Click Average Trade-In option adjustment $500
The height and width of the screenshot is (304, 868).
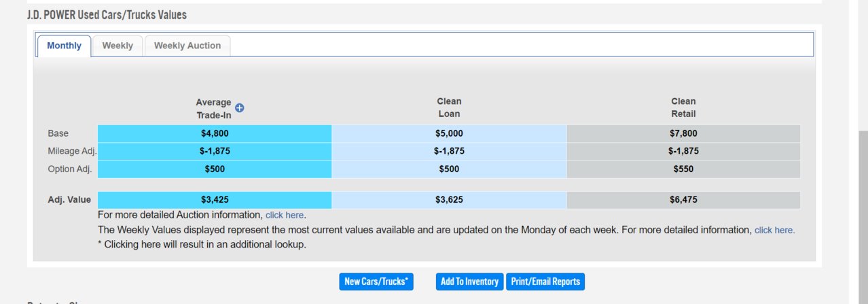point(215,169)
